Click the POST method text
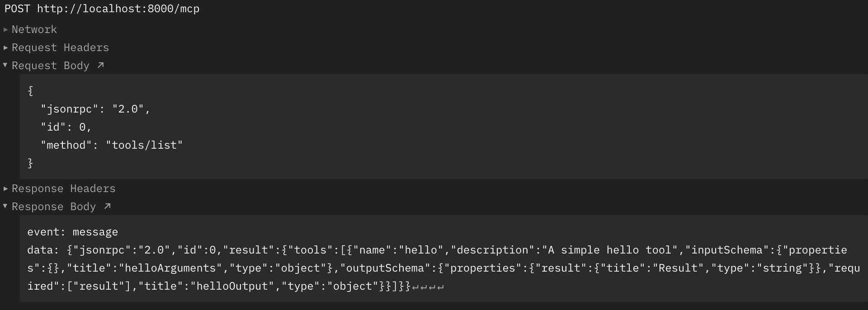868x310 pixels. (x=17, y=9)
